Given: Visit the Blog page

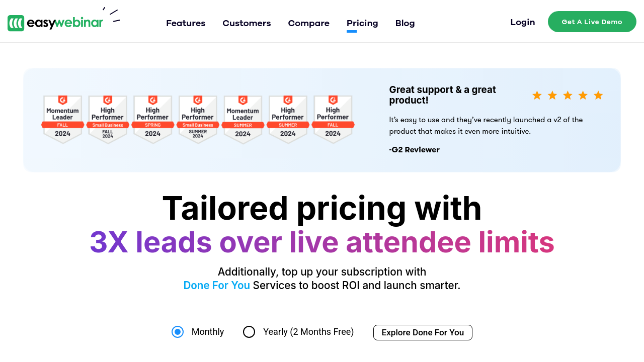Looking at the screenshot, I should coord(405,23).
